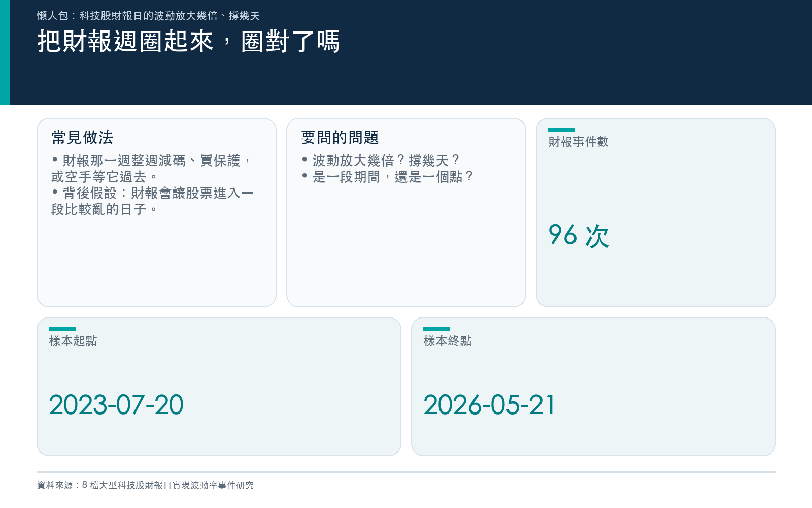
Task: Select the value 96 次
Action: click(579, 235)
